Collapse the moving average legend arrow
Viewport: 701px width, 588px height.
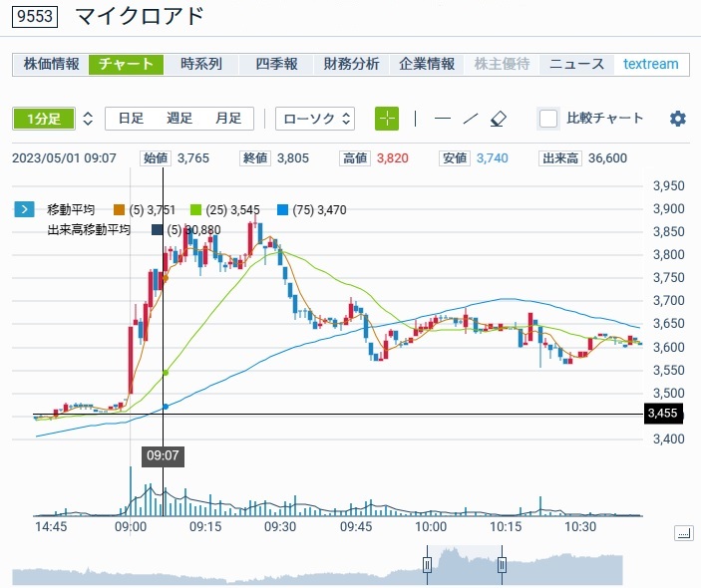tap(23, 209)
